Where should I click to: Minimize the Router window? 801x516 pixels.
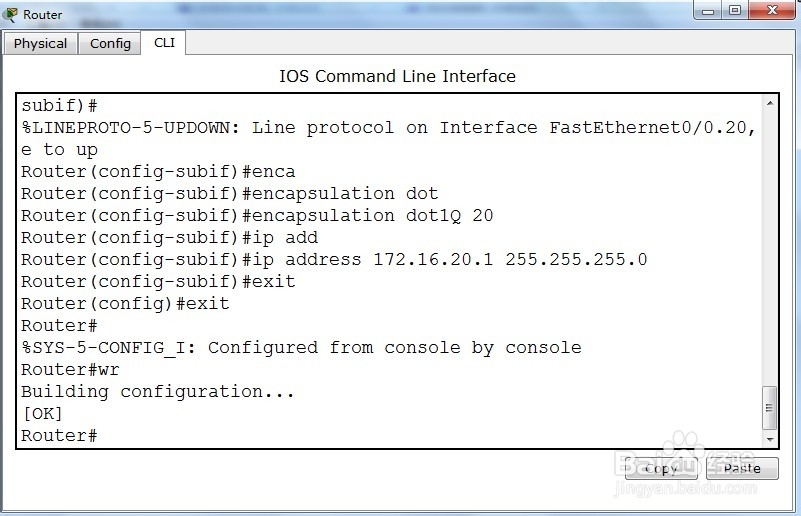click(x=708, y=10)
